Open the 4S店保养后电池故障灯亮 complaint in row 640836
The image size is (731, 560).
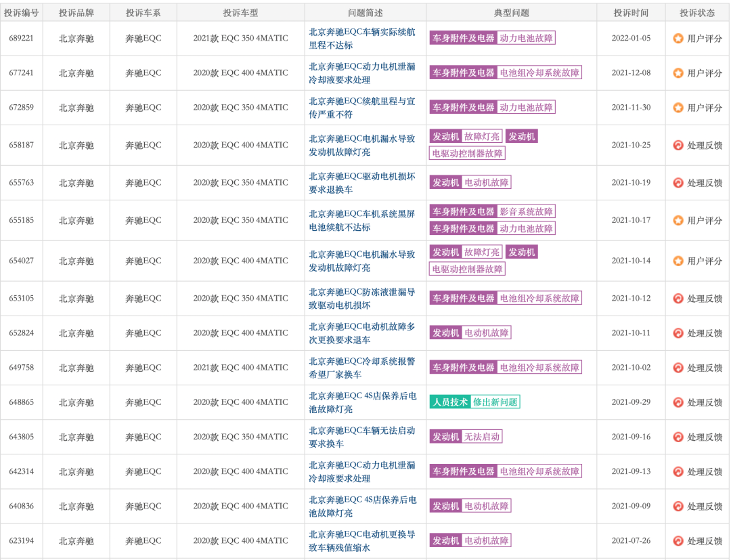tap(362, 506)
